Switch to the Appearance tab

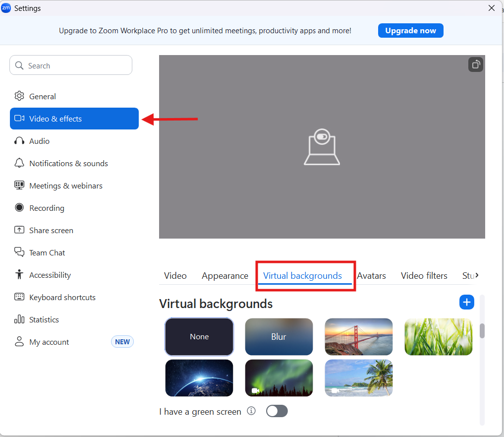point(224,276)
